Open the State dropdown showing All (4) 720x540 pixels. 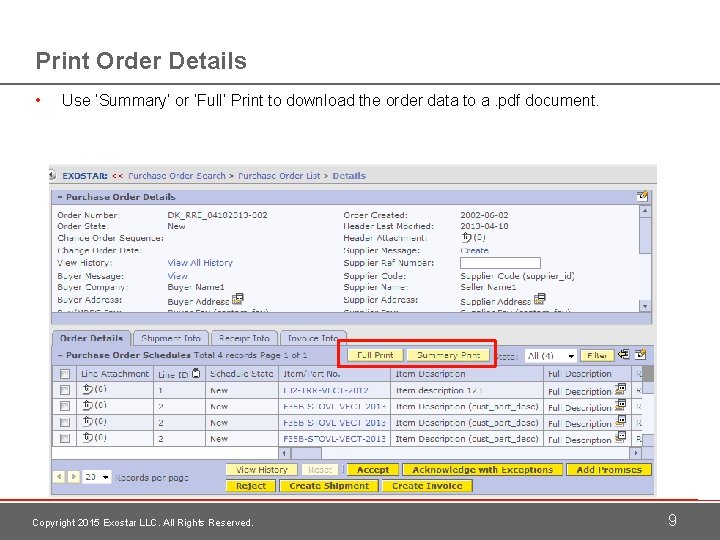click(551, 355)
